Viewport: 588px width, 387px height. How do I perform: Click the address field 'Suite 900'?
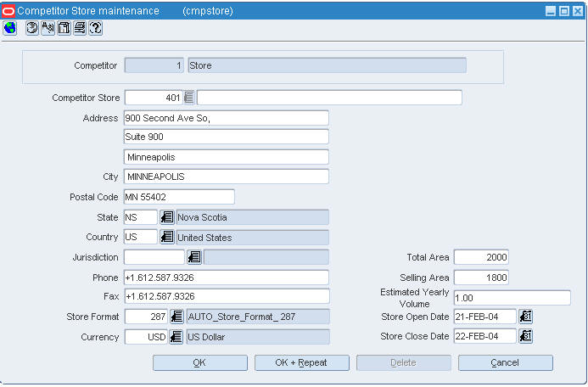pos(227,137)
